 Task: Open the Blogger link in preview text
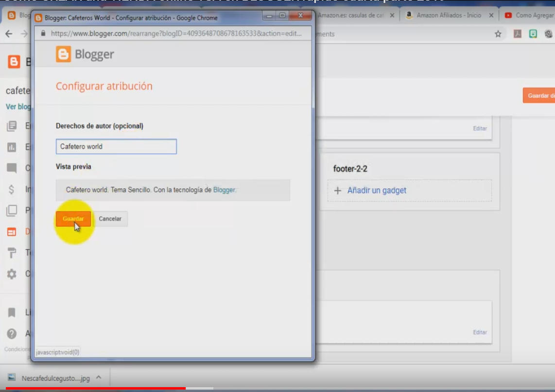[224, 190]
